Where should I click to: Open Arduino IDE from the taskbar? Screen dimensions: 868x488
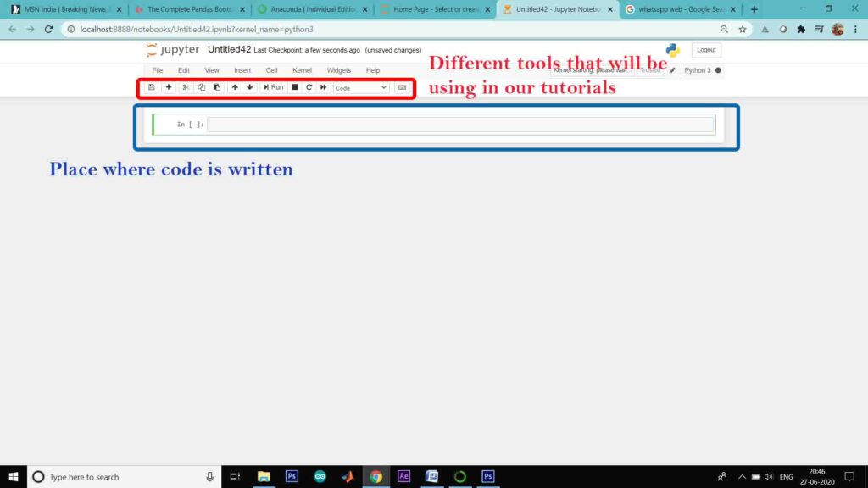coord(320,476)
